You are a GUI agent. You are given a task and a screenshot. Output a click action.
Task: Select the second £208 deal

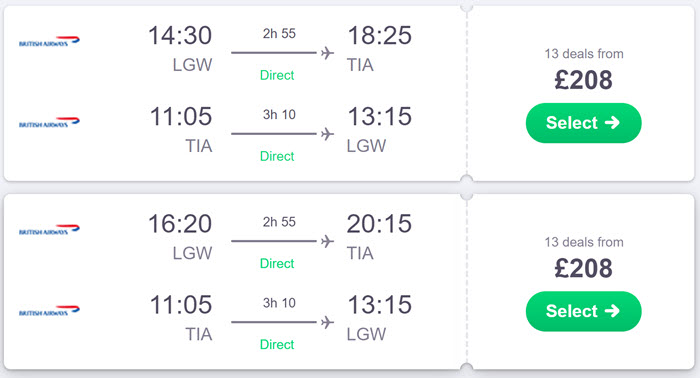coord(583,311)
